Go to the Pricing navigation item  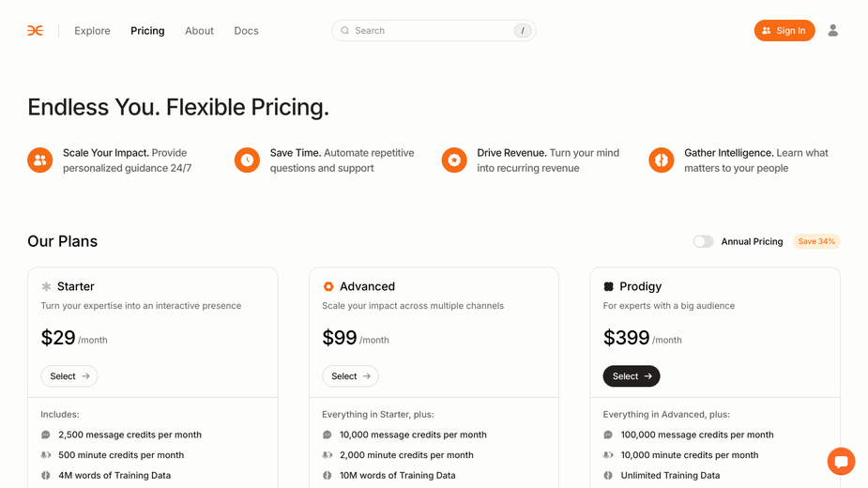coord(147,30)
